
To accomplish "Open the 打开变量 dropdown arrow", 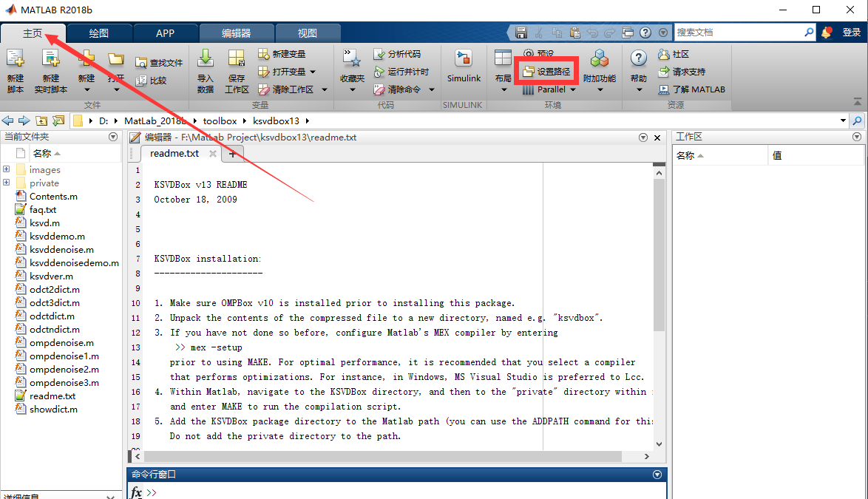I will tap(313, 72).
